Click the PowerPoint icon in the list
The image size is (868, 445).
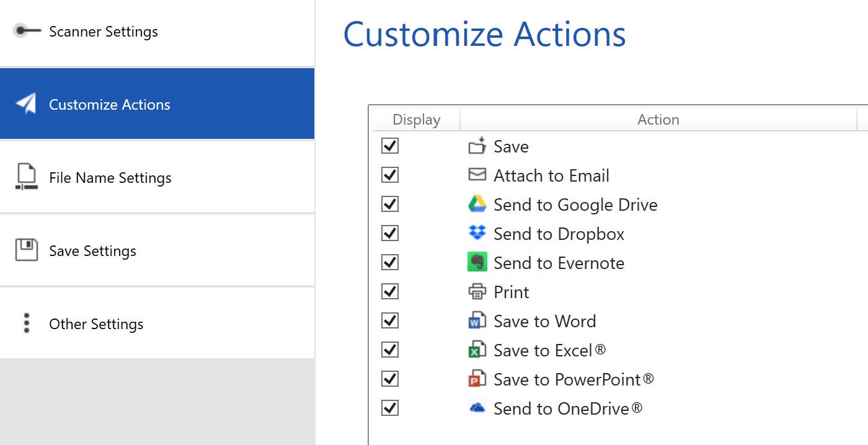point(477,379)
